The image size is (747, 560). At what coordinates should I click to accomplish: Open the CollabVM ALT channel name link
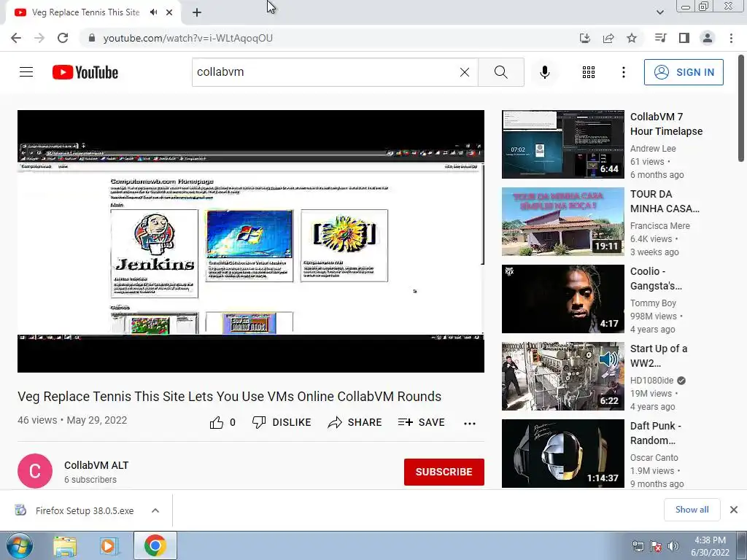[96, 465]
